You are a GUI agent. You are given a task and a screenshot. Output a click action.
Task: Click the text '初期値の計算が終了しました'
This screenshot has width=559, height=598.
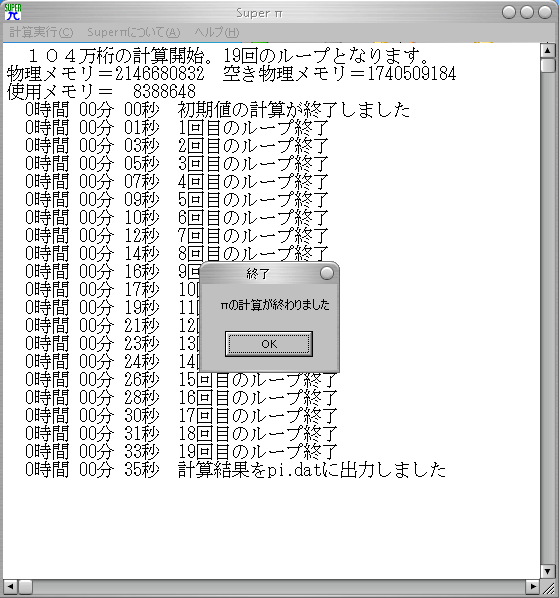(x=294, y=110)
